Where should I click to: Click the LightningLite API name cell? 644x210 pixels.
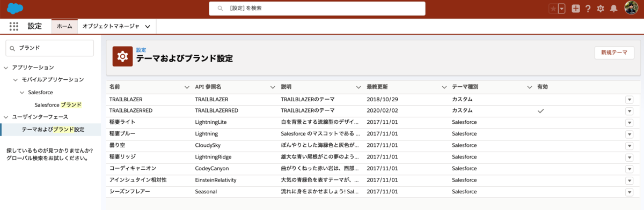[211, 122]
